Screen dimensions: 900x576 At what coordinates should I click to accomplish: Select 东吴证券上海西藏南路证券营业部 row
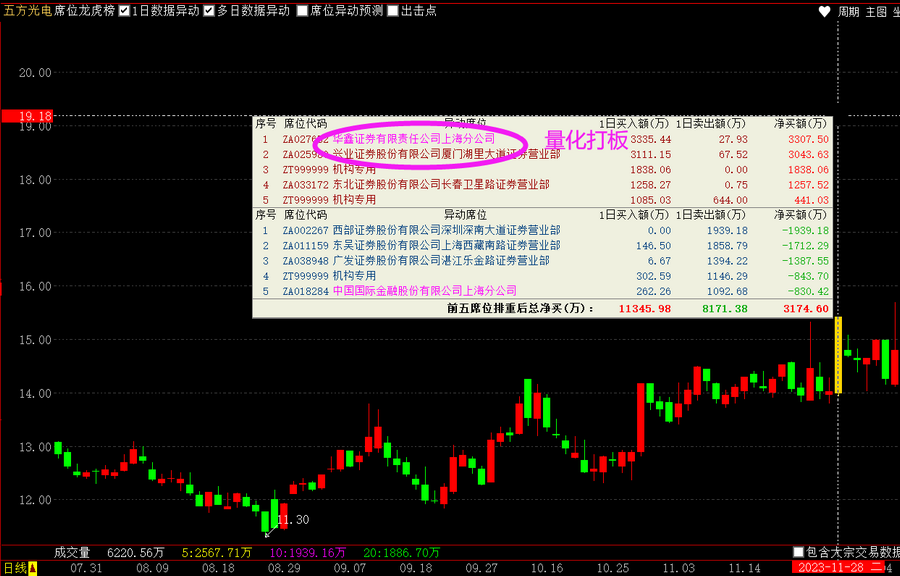click(x=542, y=246)
